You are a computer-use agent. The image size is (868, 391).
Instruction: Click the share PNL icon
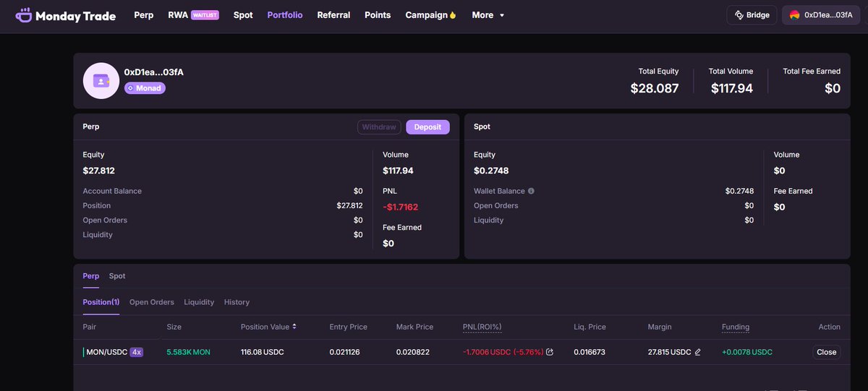[x=550, y=352]
